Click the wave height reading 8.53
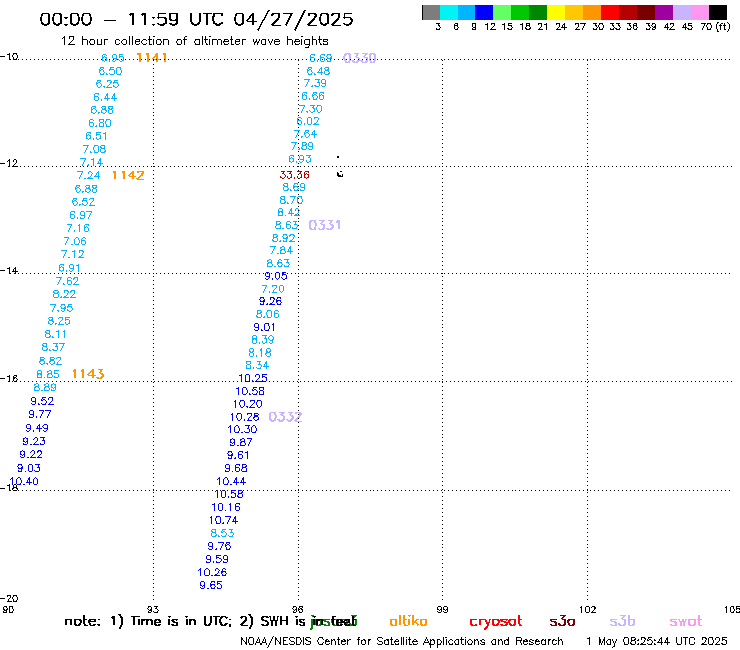This screenshot has height=650, width=740. tap(222, 532)
